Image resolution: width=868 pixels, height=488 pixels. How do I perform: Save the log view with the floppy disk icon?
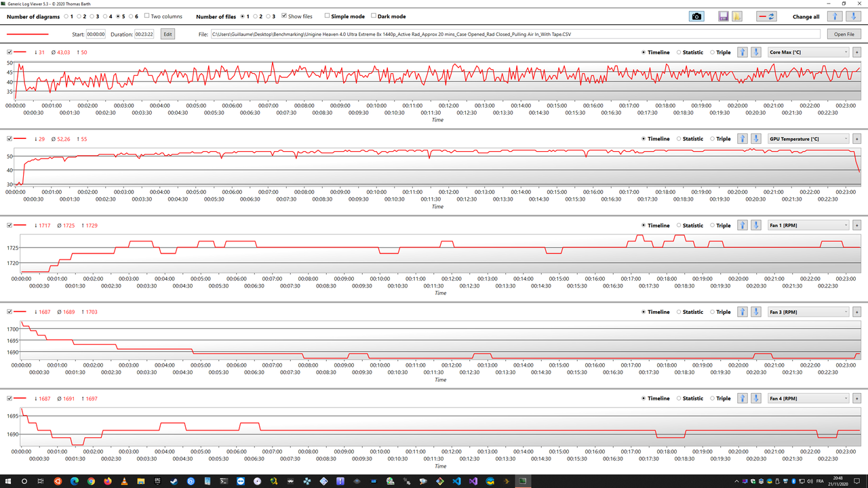(x=723, y=16)
